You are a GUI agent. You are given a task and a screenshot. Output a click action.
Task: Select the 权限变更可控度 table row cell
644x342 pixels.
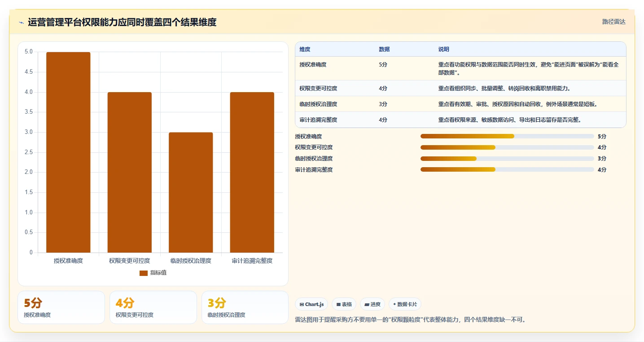[318, 89]
